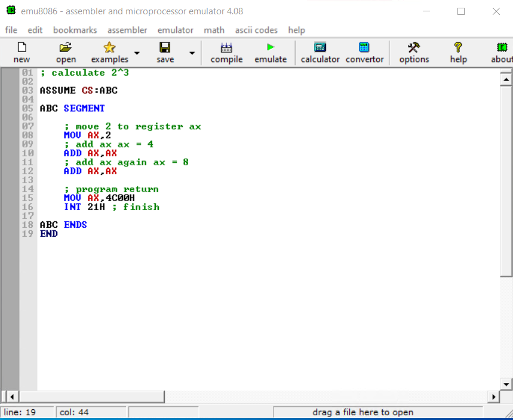Click the 'ADD AX,AX' on line 10

(x=90, y=153)
